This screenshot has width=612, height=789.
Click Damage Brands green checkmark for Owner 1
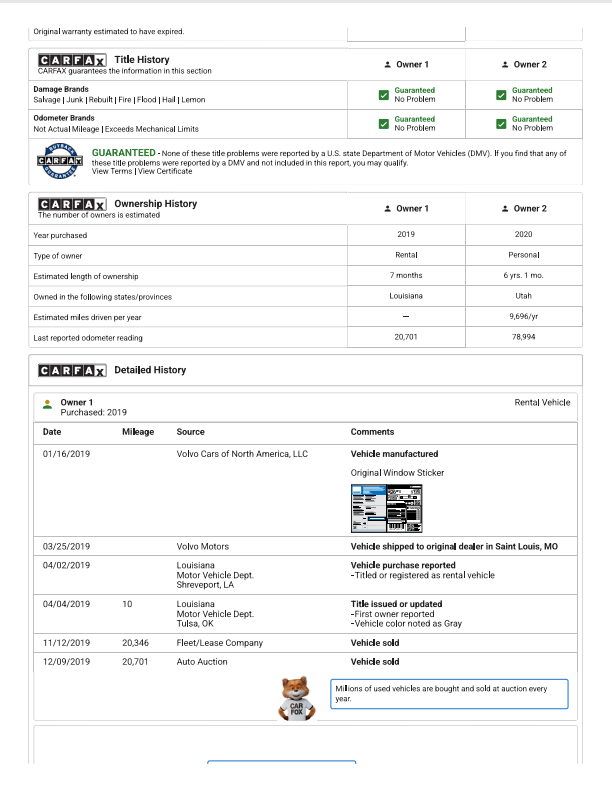[384, 95]
